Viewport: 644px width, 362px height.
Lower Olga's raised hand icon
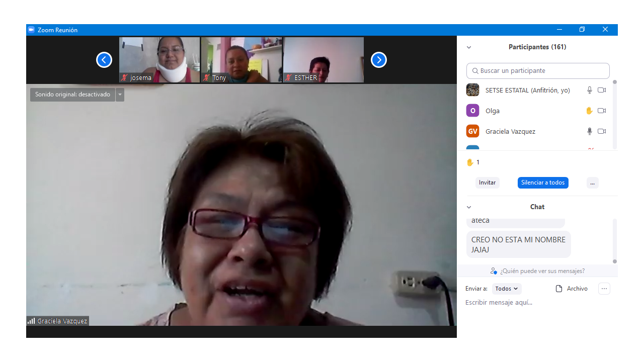point(589,111)
